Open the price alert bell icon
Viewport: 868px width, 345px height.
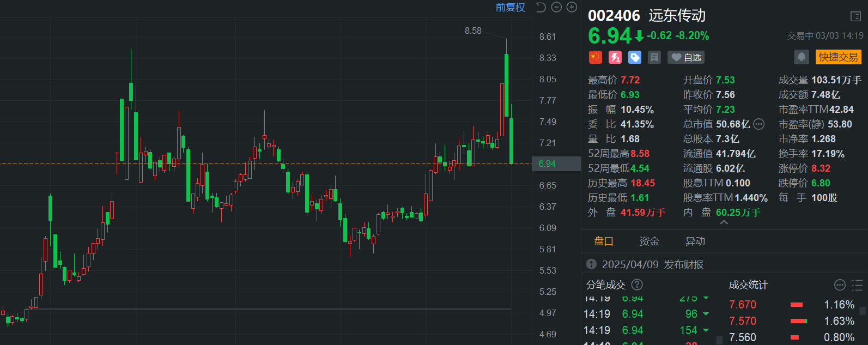[x=801, y=57]
